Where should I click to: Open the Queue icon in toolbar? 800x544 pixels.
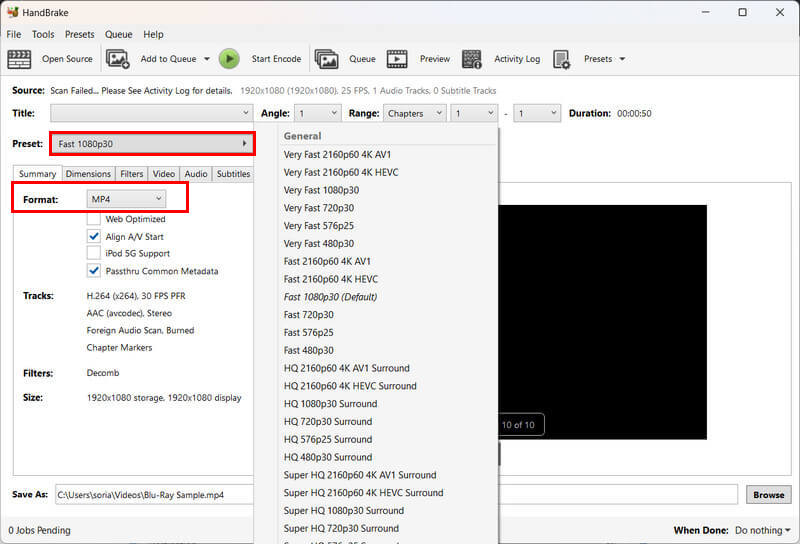click(x=326, y=59)
